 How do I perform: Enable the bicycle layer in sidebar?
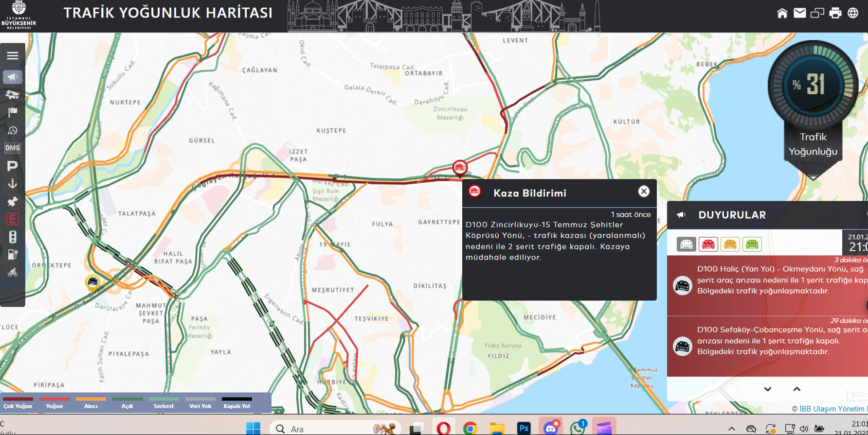[x=13, y=273]
